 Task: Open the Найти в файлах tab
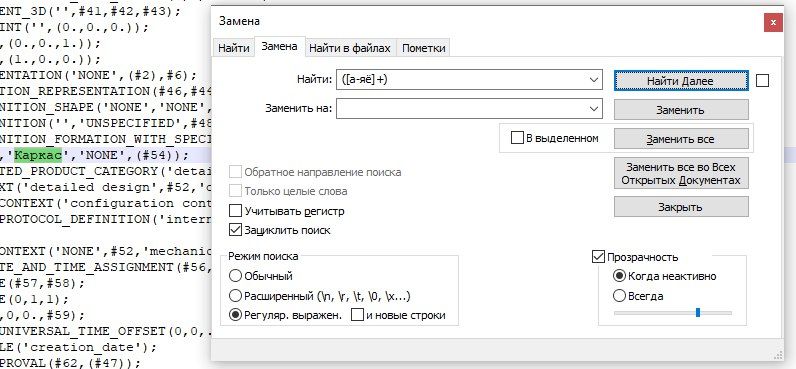tap(350, 48)
